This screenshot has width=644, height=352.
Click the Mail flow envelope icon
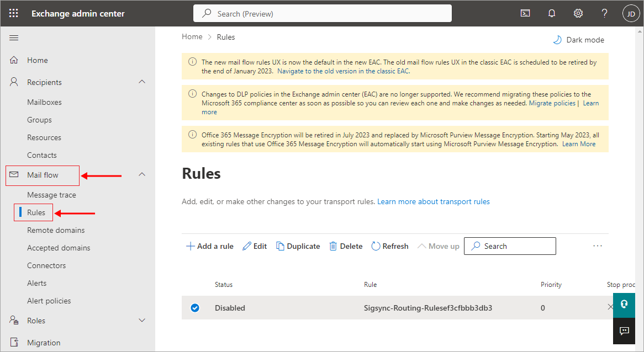[x=14, y=175]
